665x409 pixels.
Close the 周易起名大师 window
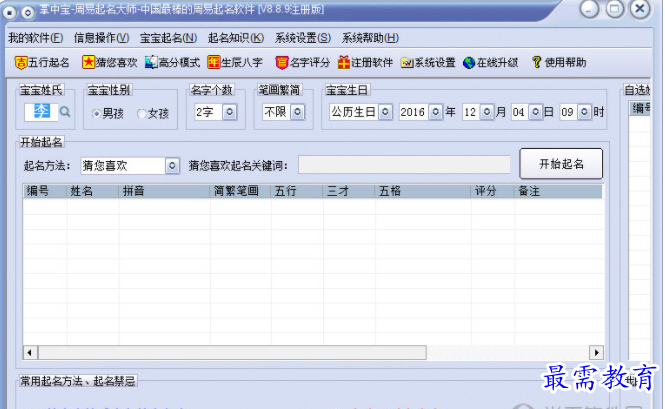[640, 9]
